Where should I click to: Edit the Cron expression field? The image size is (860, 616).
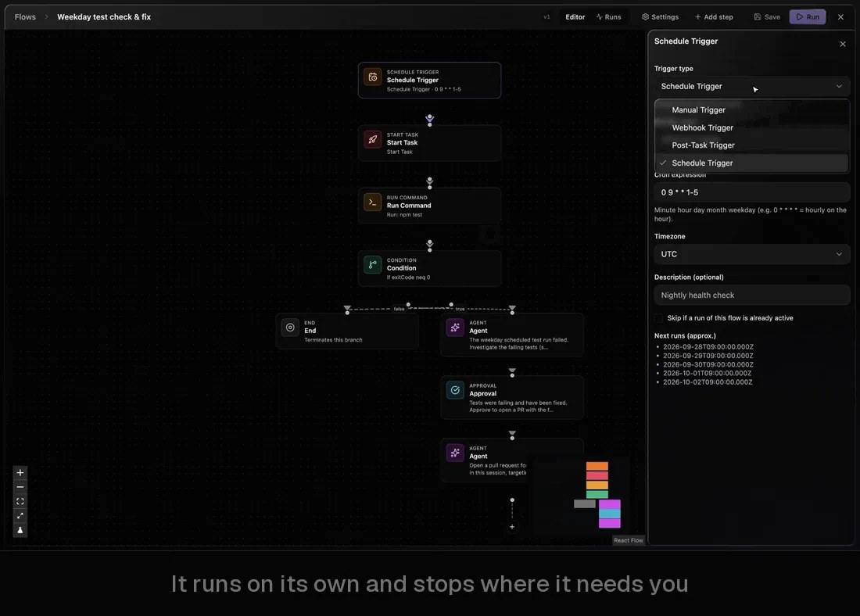pyautogui.click(x=751, y=192)
